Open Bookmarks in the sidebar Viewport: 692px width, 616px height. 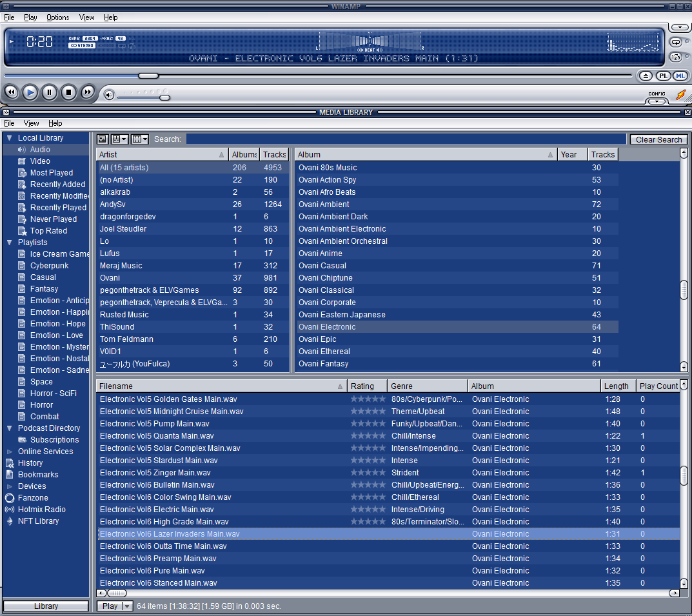click(x=38, y=474)
